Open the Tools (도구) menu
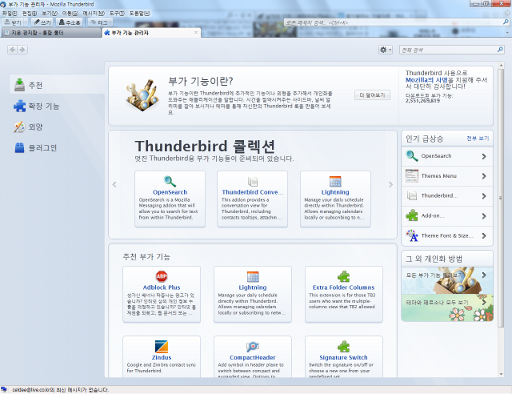512x394 pixels. tap(117, 13)
